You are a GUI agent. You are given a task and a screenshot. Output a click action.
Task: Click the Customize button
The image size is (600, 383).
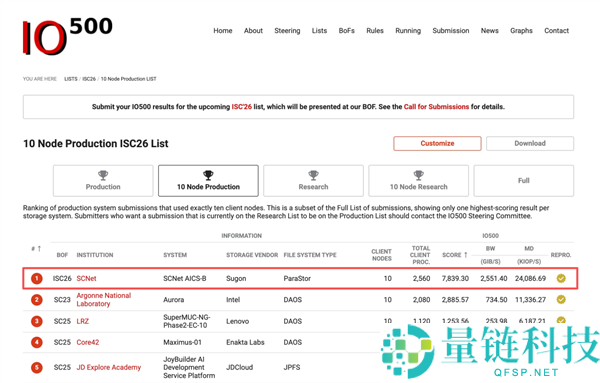tap(437, 143)
